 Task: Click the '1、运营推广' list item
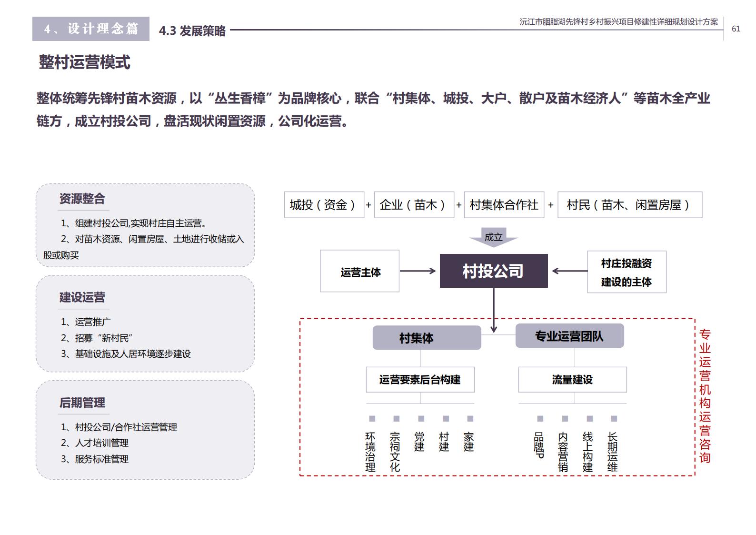pos(86,322)
